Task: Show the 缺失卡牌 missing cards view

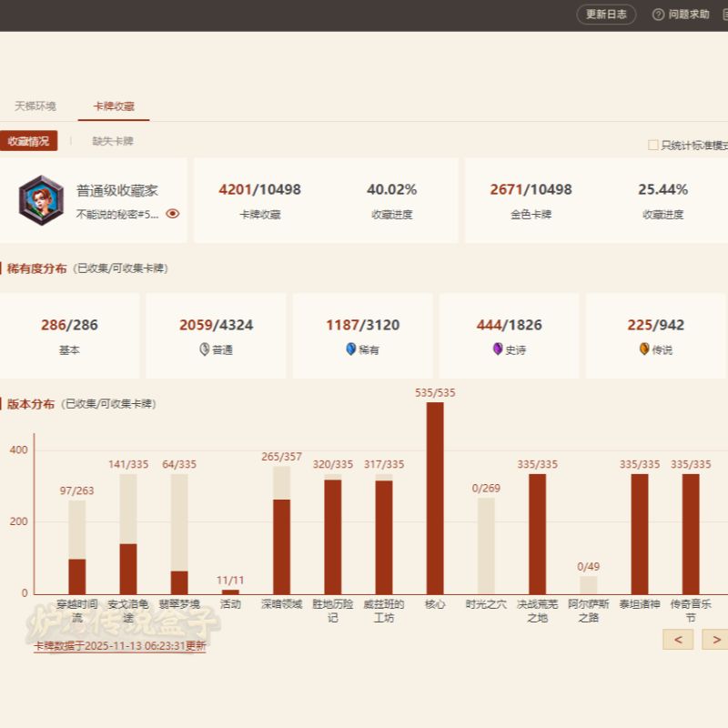Action: tap(113, 141)
